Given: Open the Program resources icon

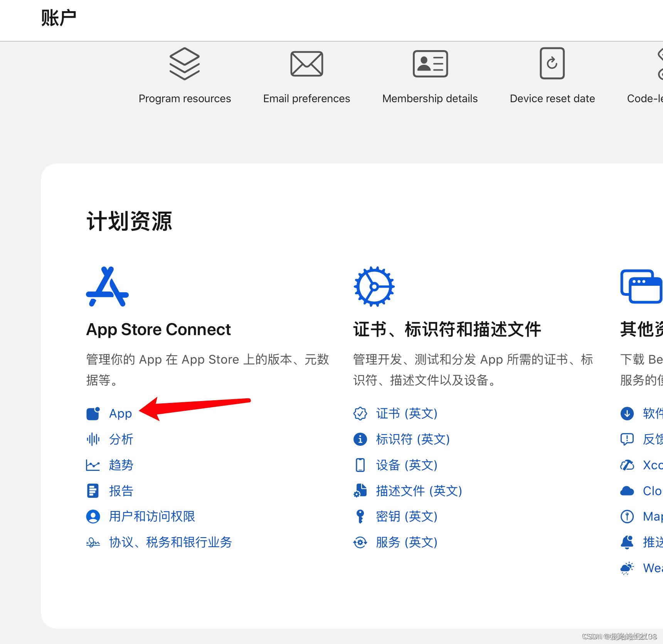Looking at the screenshot, I should coord(185,64).
